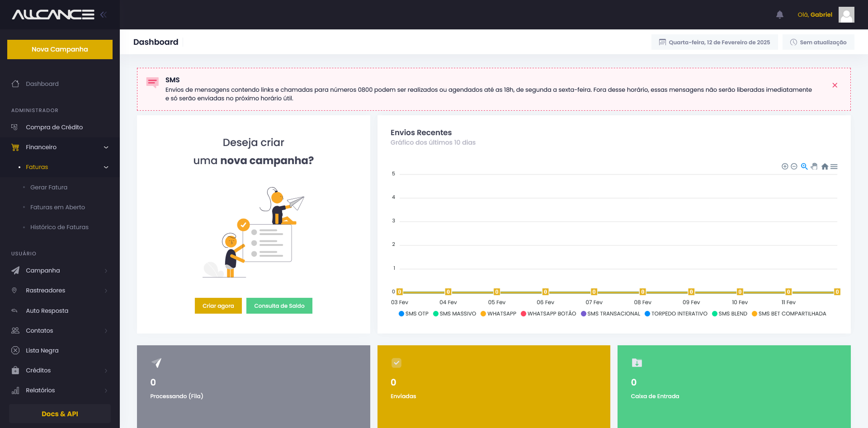
Task: Open Lista Negra menu item
Action: point(60,350)
